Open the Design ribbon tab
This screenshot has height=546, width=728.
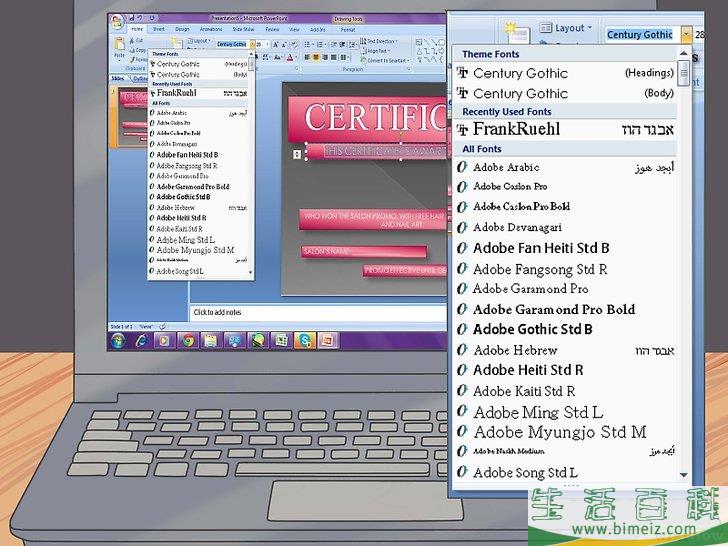click(182, 29)
